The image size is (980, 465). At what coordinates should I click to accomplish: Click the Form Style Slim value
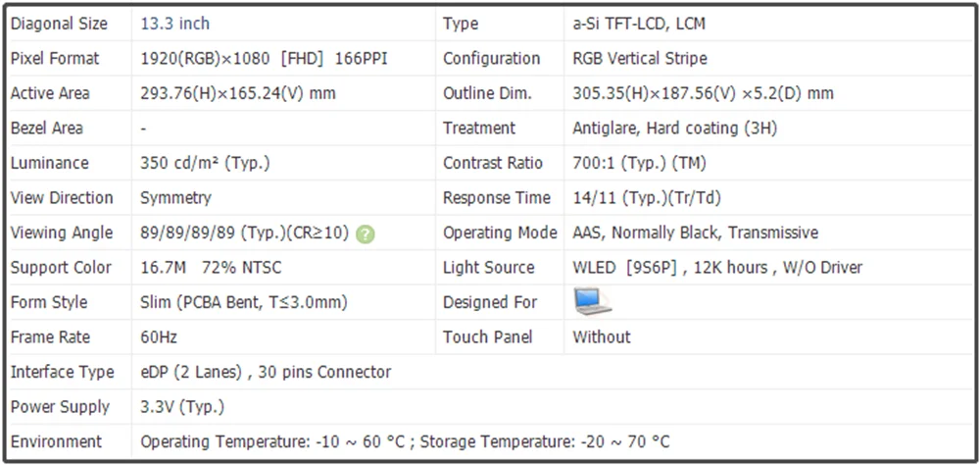(244, 303)
